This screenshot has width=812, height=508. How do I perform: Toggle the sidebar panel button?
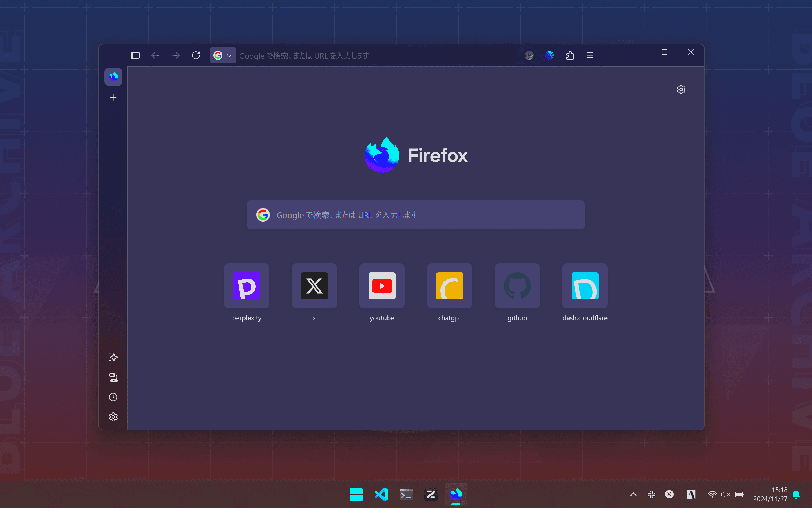[135, 55]
